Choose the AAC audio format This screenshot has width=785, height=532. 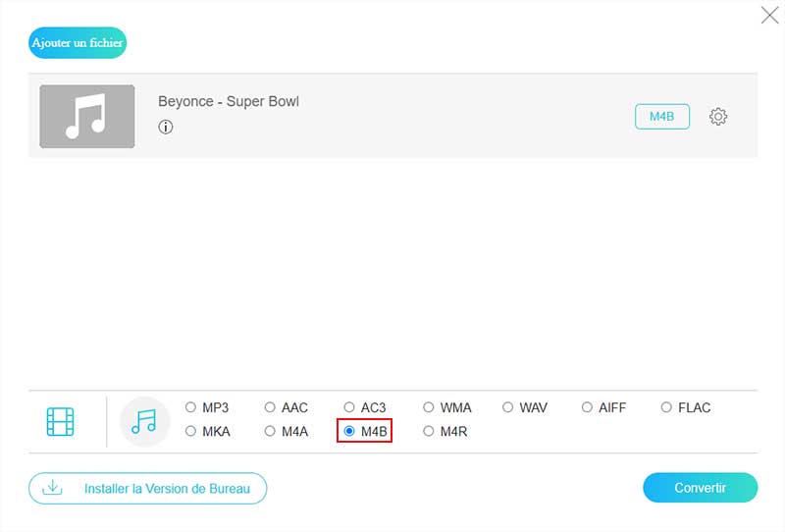[x=271, y=407]
